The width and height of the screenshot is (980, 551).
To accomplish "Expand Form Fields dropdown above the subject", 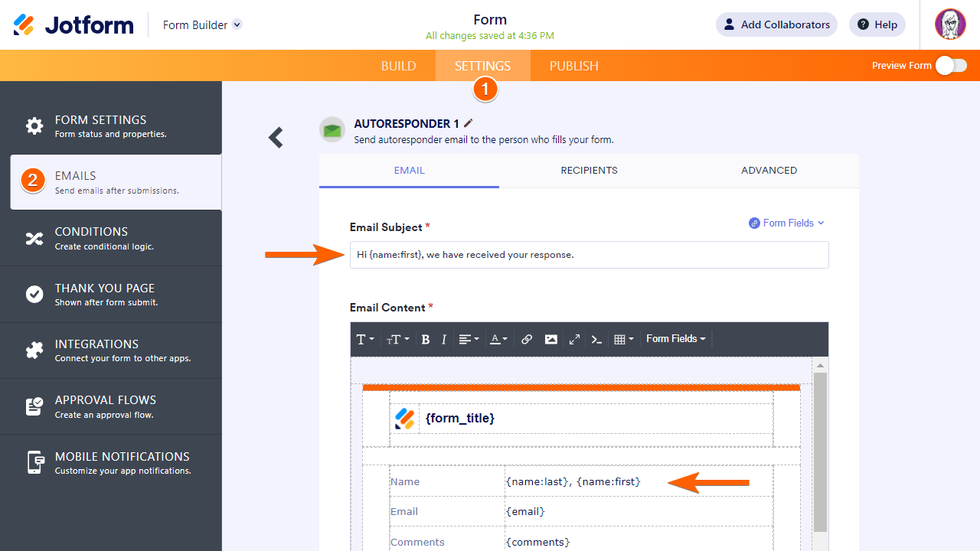I will click(x=786, y=223).
